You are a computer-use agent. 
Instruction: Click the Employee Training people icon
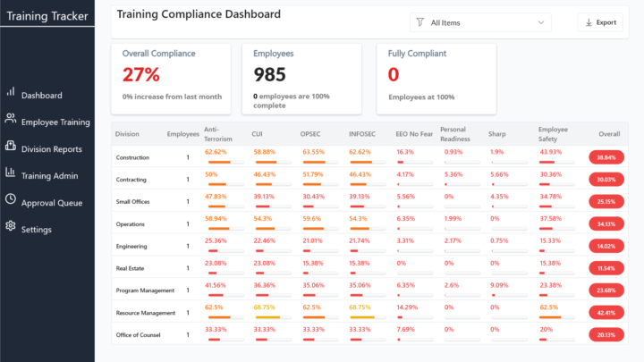point(11,119)
